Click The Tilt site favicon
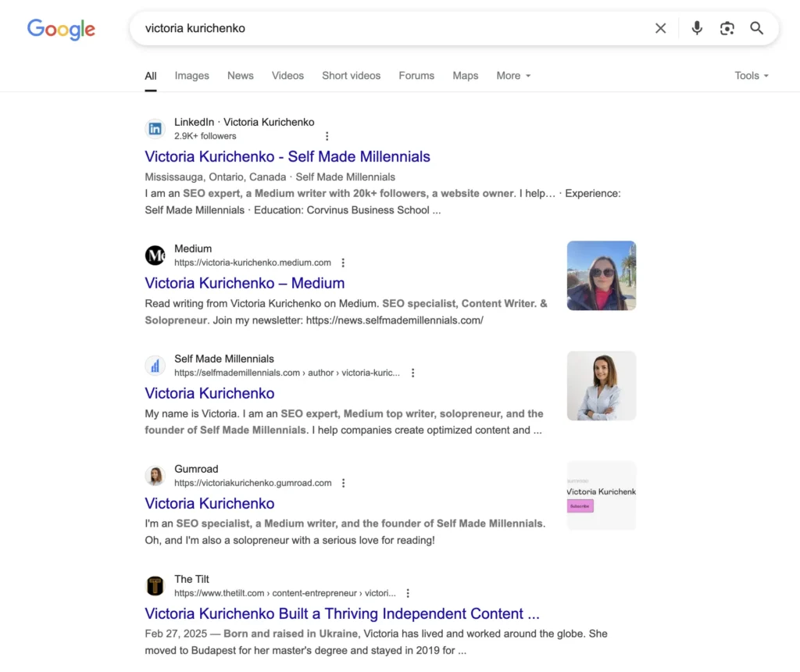This screenshot has width=800, height=672. click(x=155, y=585)
